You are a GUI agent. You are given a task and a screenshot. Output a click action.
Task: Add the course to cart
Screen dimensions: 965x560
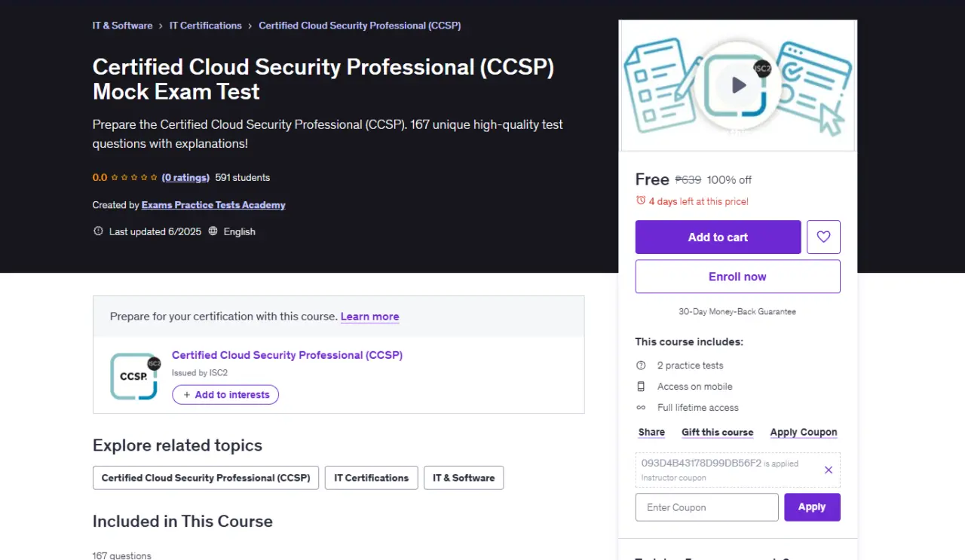718,237
